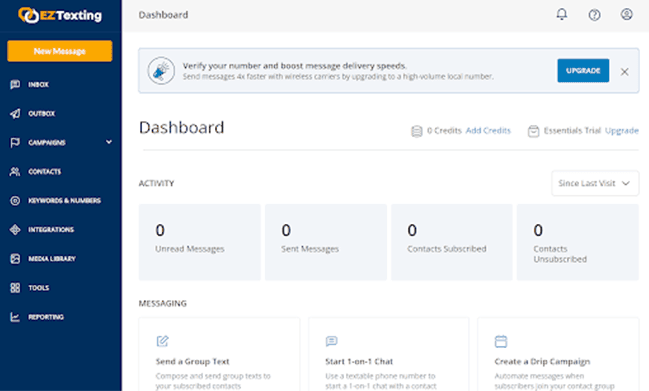Click the Drip Campaign calendar icon
Image resolution: width=649 pixels, height=391 pixels.
click(x=501, y=341)
